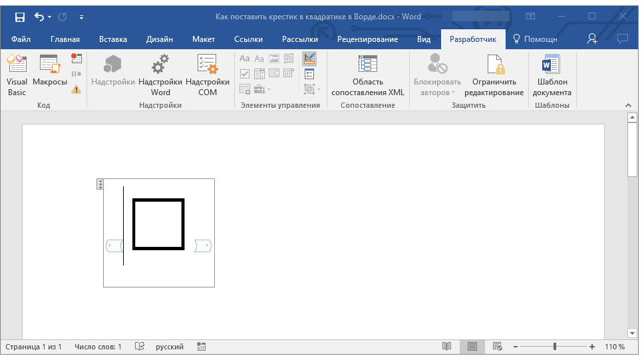644x360 pixels.
Task: Click the русский language indicator
Action: [x=170, y=347]
